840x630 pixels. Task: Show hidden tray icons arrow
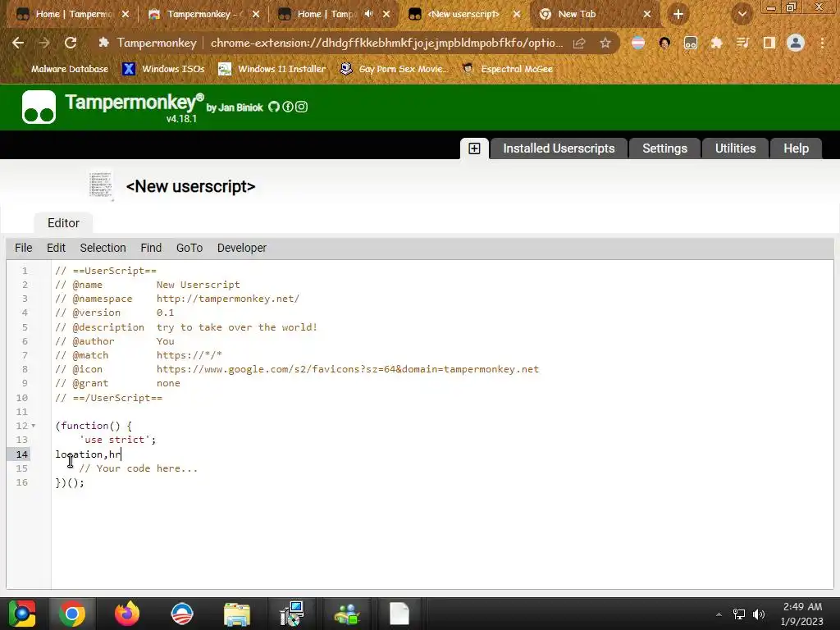[719, 614]
